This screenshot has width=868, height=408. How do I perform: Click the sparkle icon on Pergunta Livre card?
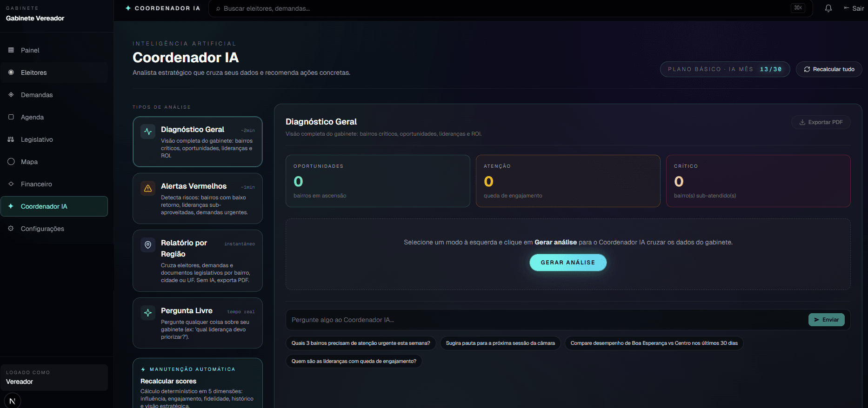148,313
